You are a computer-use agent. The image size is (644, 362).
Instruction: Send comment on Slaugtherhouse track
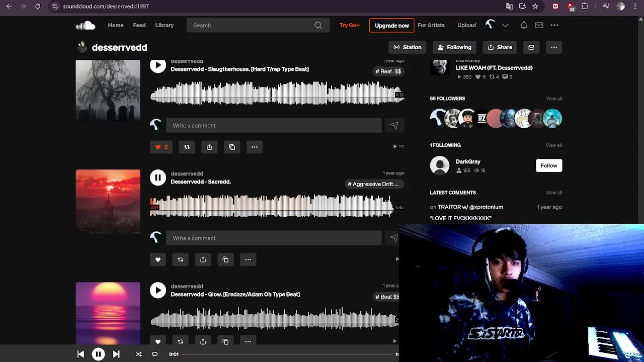coord(394,126)
